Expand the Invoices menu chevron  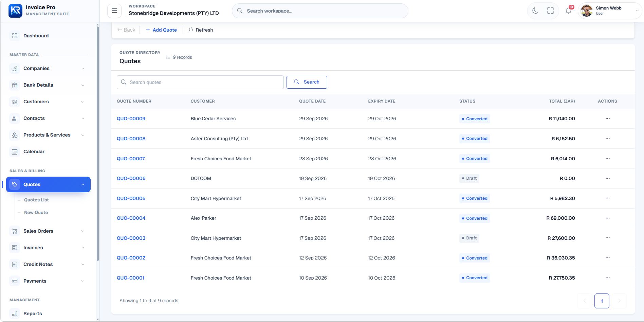point(83,248)
